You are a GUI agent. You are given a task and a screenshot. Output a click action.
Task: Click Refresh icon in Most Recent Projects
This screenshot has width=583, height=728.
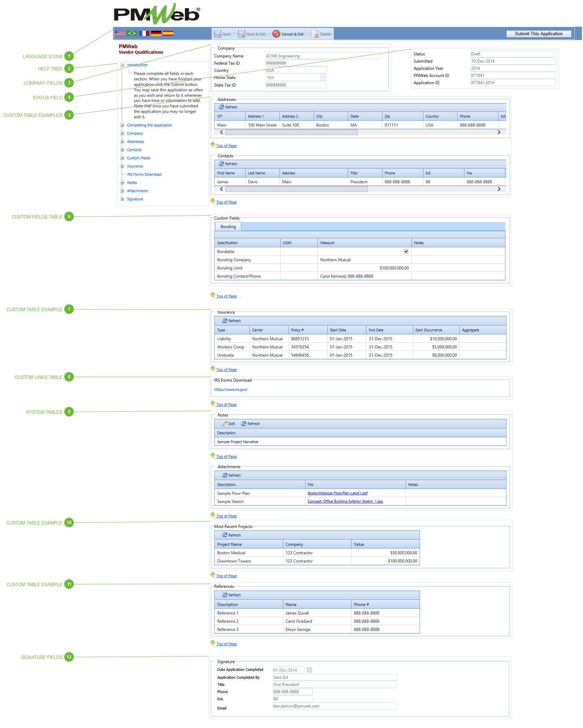point(225,535)
